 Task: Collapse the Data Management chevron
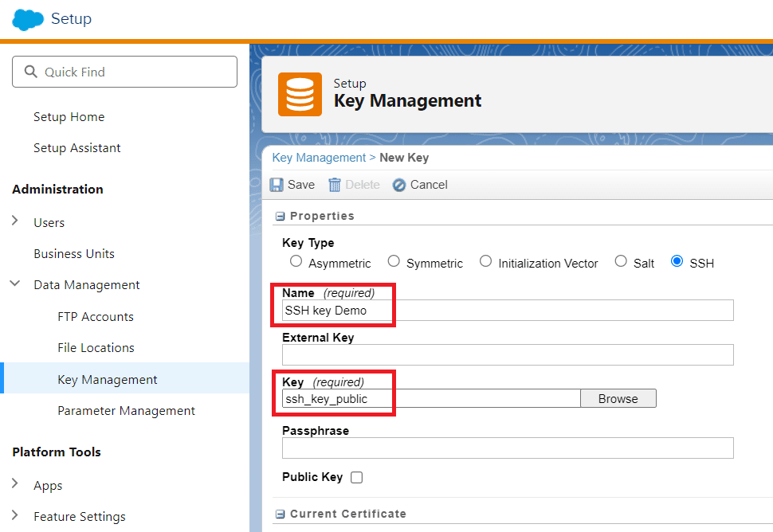15,284
